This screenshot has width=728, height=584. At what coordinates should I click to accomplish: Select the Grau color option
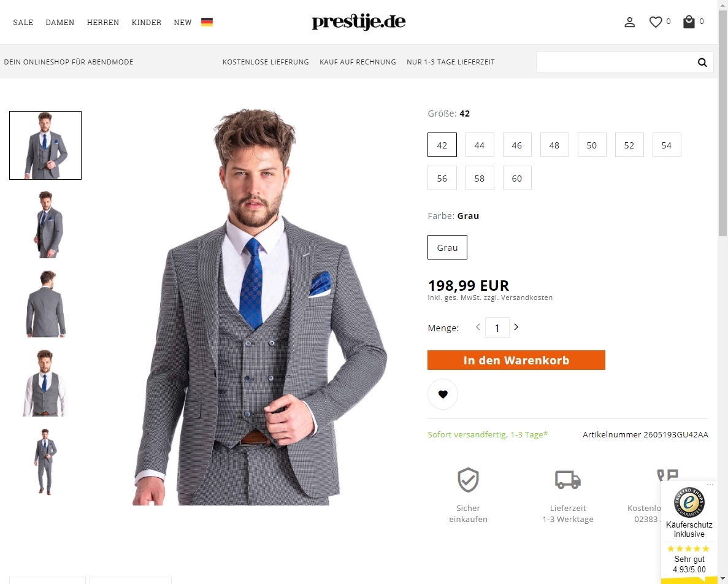(x=447, y=247)
